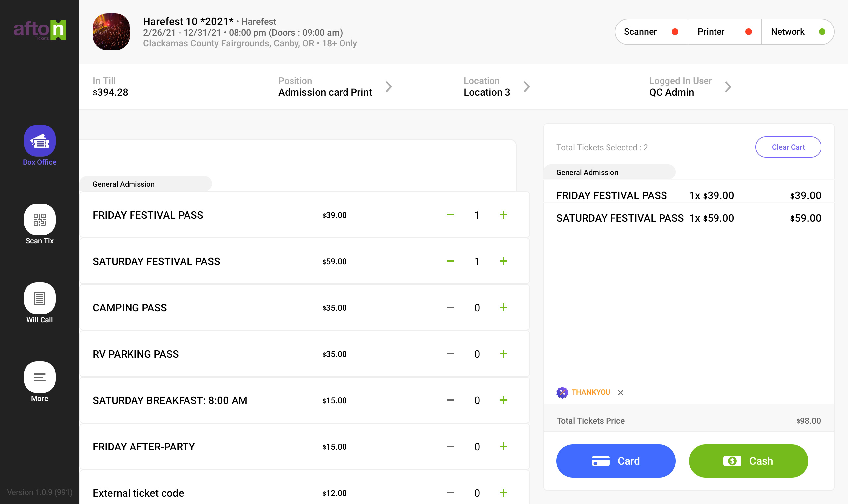
Task: Click the THANKYOU promo code text
Action: pos(591,392)
